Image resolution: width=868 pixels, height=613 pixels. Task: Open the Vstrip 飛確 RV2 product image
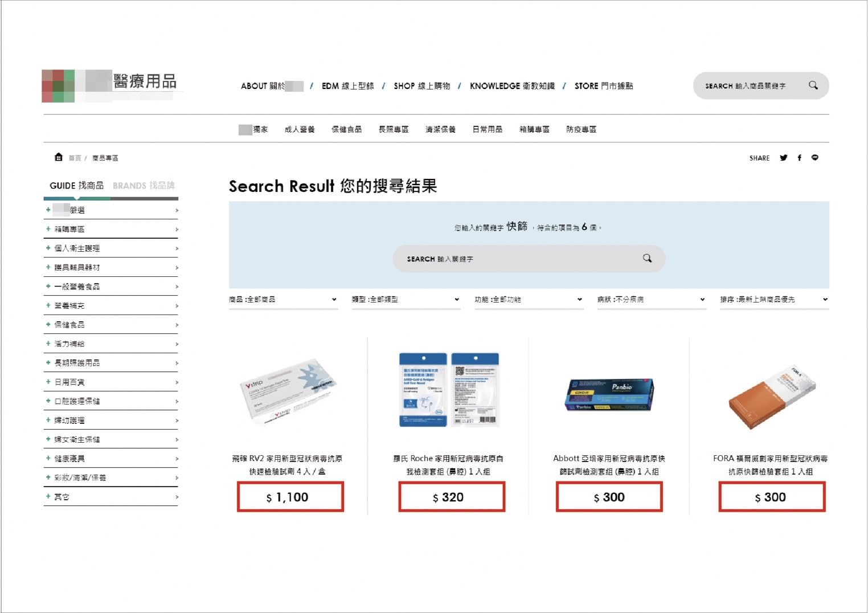288,391
